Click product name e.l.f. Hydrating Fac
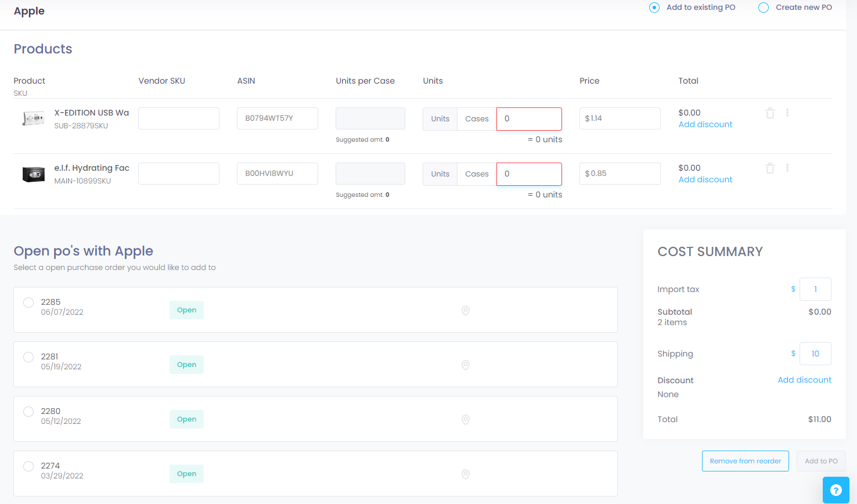857x504 pixels. click(x=92, y=168)
